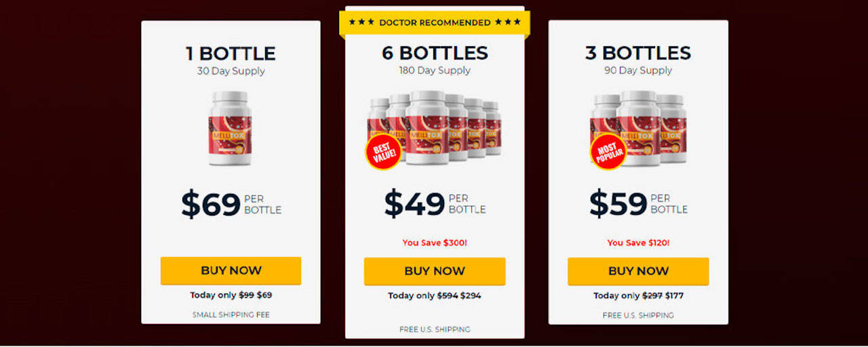Click Today only $594 $294 text
868x347 pixels.
(435, 295)
